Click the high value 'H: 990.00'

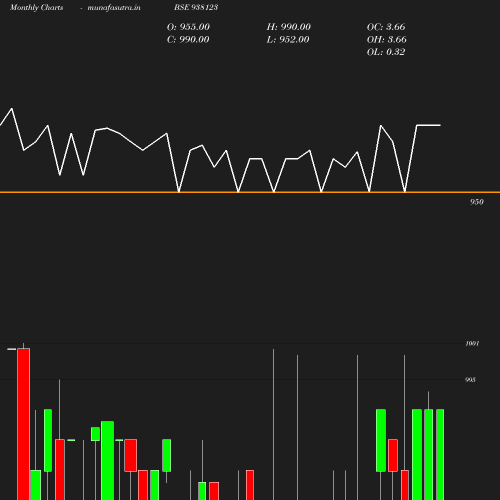(289, 27)
